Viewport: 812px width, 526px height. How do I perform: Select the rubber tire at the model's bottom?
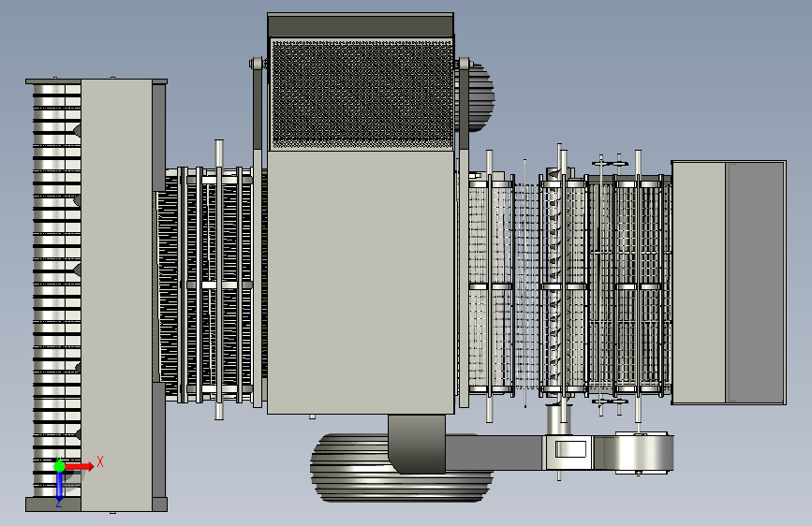(402, 468)
